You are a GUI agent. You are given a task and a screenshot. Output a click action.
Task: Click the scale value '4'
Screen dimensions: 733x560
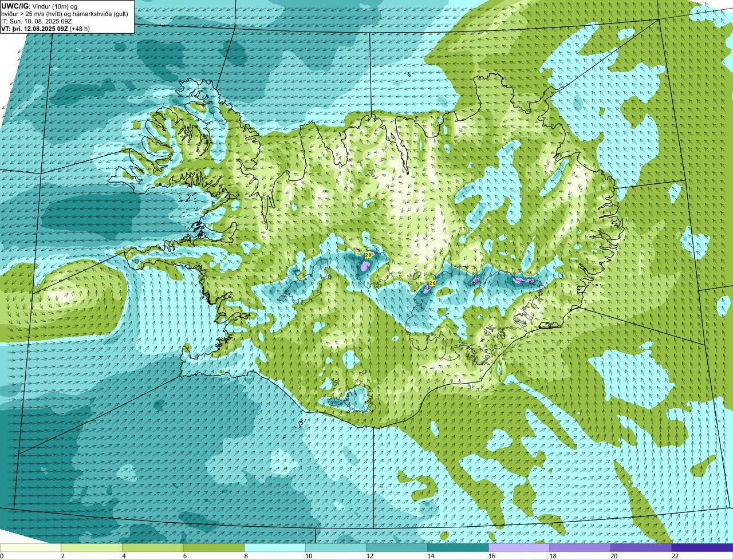click(124, 556)
